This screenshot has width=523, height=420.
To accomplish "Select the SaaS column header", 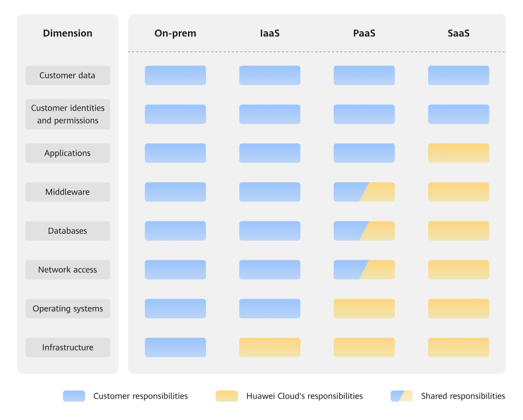I will point(458,33).
